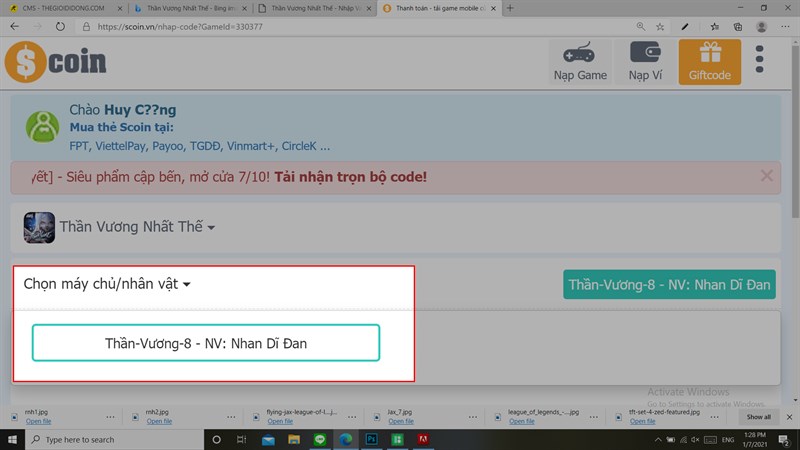Click the teal Thần-Vương-8 - NV: Nhan Dĩ Đan button
This screenshot has width=800, height=450.
(669, 284)
